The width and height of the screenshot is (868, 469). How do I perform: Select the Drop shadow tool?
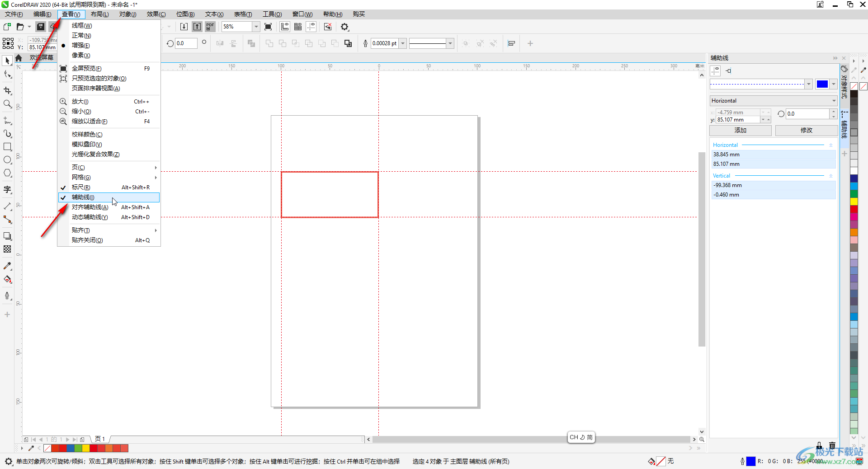7,236
